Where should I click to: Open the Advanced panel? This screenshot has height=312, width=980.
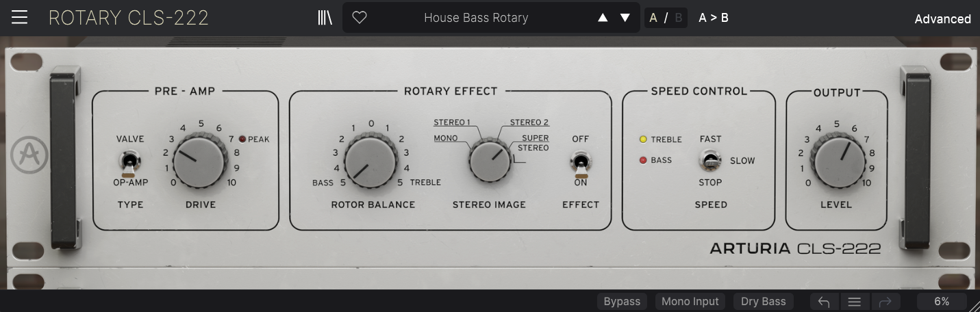[x=942, y=19]
